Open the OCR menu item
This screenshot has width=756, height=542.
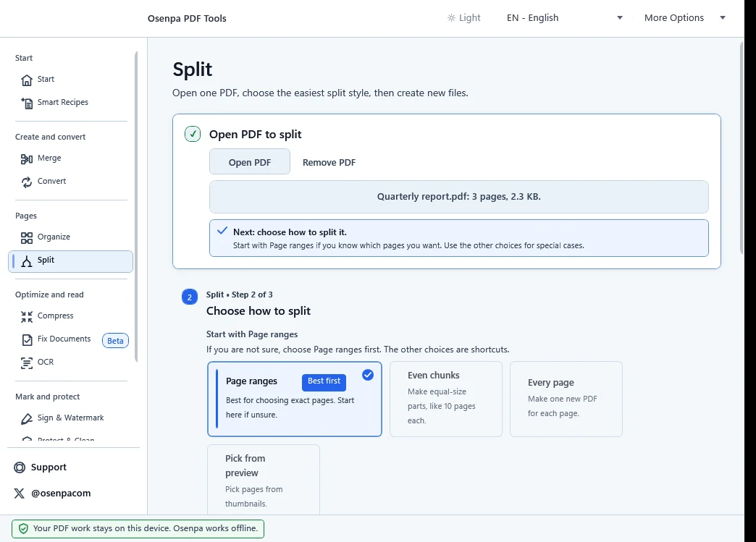(70, 363)
